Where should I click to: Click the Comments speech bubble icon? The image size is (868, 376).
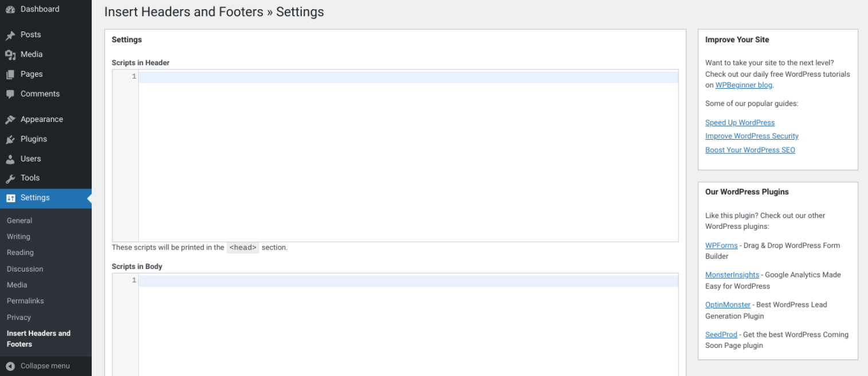(x=10, y=94)
